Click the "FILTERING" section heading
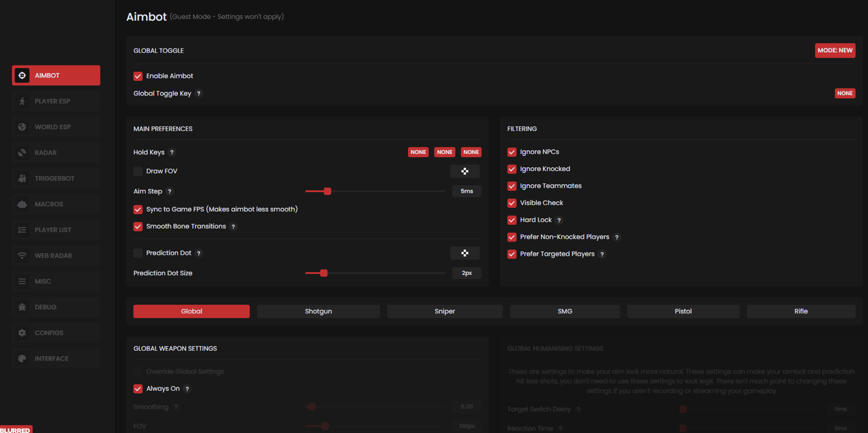 [x=522, y=128]
